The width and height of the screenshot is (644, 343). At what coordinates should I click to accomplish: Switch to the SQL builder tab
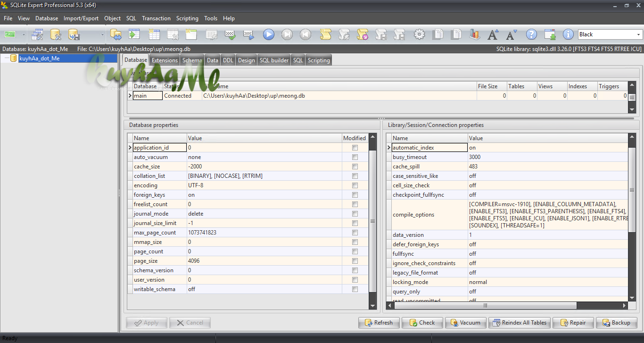(274, 60)
